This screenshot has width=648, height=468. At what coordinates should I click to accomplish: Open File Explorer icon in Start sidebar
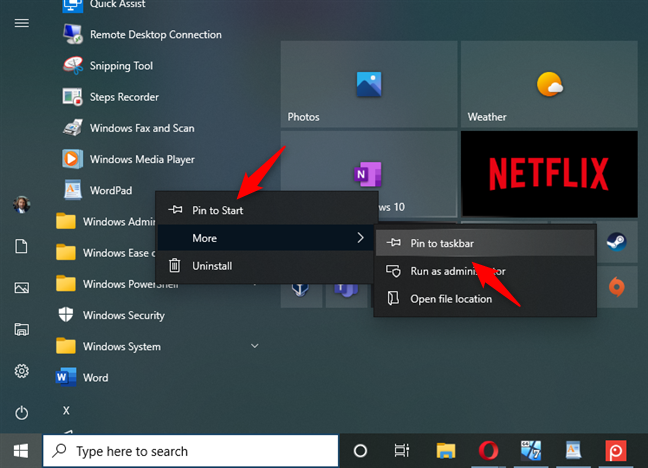click(x=21, y=330)
